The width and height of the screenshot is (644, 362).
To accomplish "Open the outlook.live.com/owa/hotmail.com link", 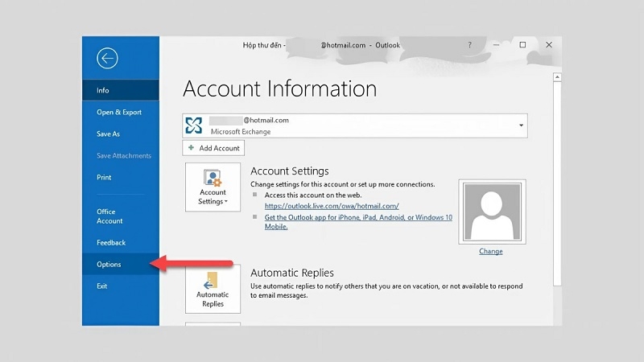I will click(x=332, y=206).
